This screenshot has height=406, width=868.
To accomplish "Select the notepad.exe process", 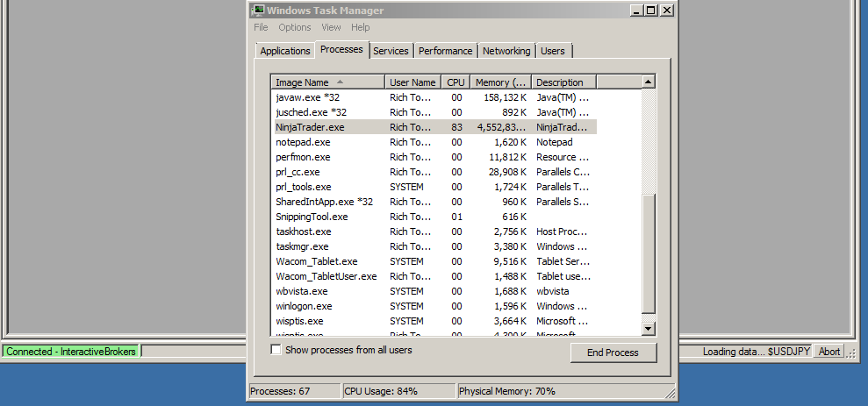I will [435, 142].
